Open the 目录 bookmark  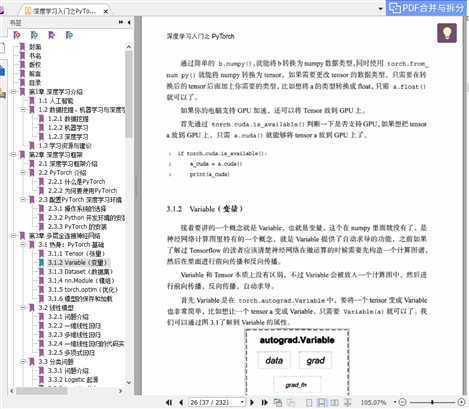click(35, 82)
